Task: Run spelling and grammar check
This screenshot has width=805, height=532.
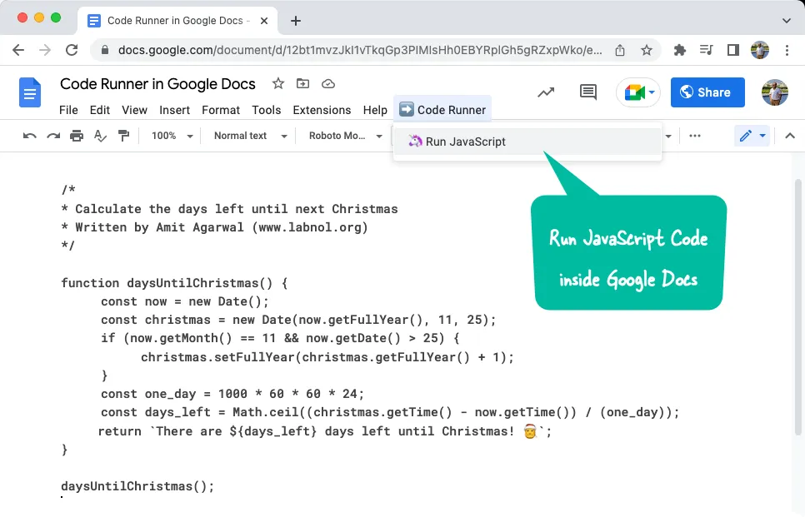Action: click(x=100, y=135)
